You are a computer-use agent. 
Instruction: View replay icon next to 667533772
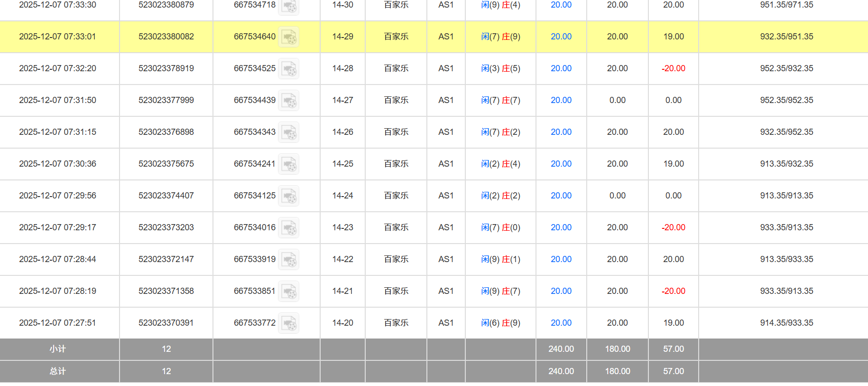click(x=288, y=323)
